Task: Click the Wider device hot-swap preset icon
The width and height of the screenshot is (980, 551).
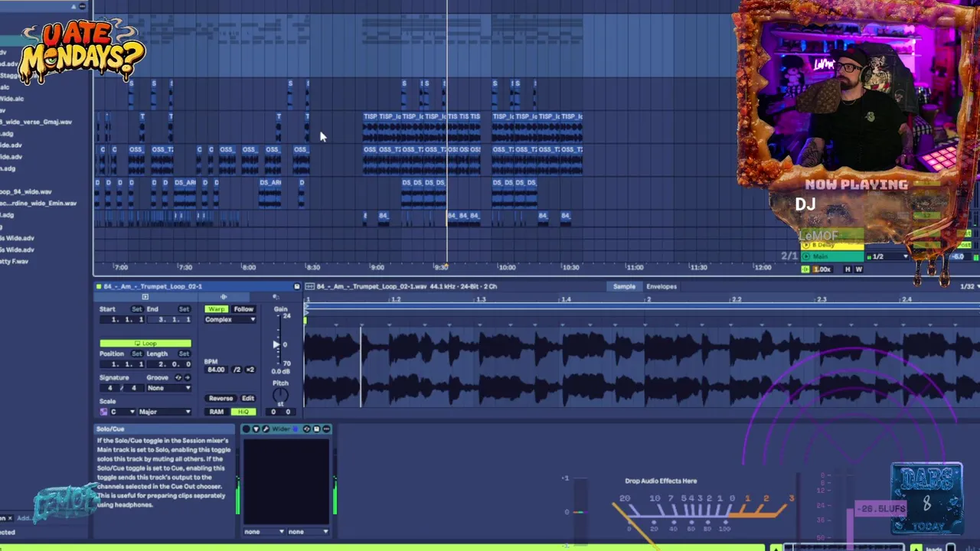Action: (307, 429)
